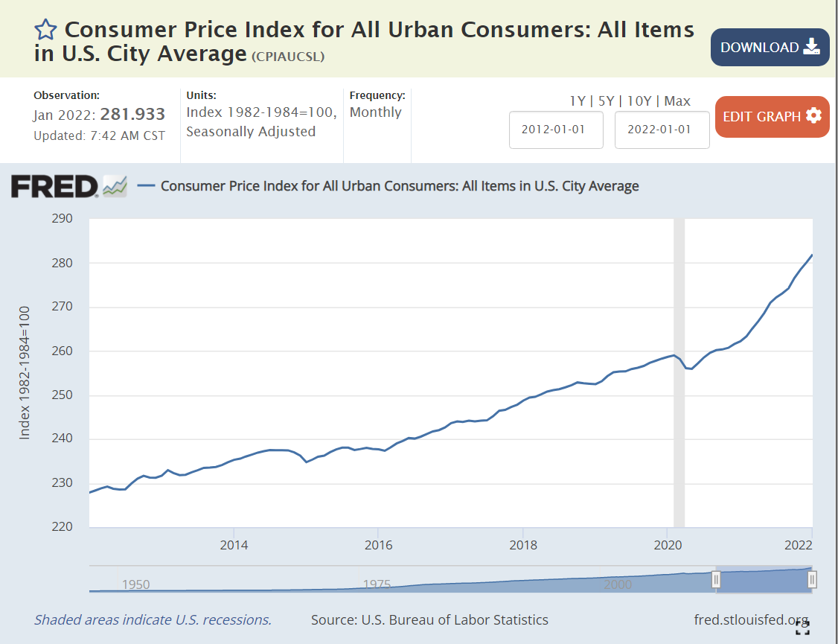
Task: Click the star icon to favorite the series
Action: (45, 30)
